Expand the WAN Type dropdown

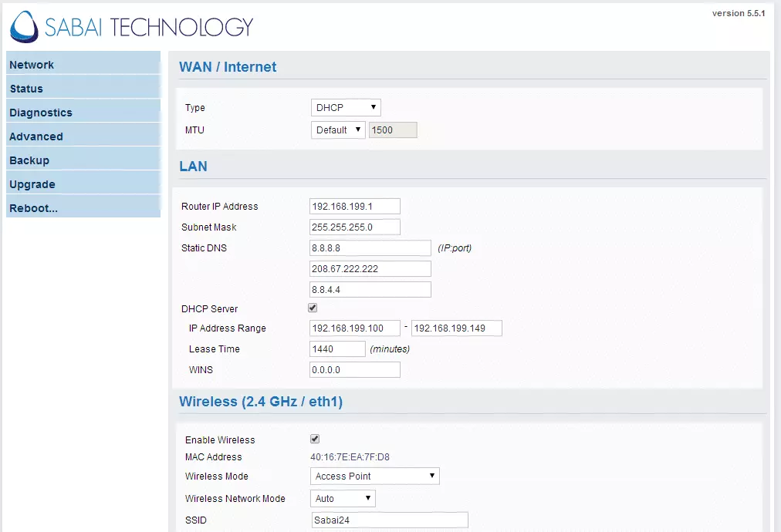(x=346, y=108)
